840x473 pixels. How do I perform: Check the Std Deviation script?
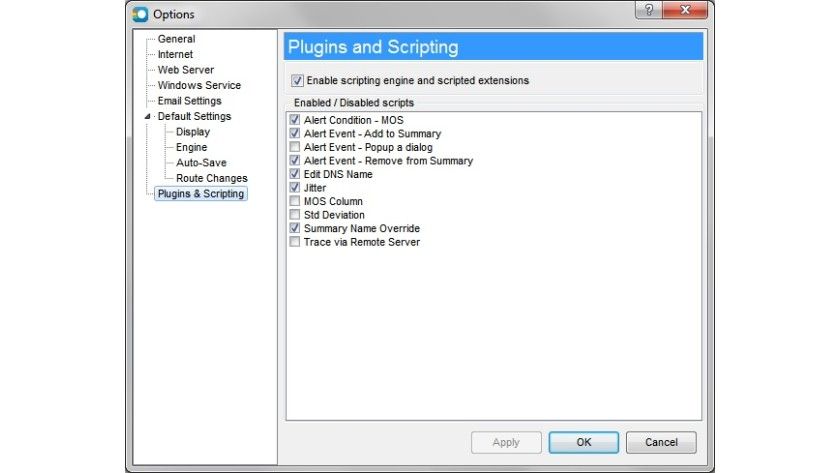pos(295,214)
